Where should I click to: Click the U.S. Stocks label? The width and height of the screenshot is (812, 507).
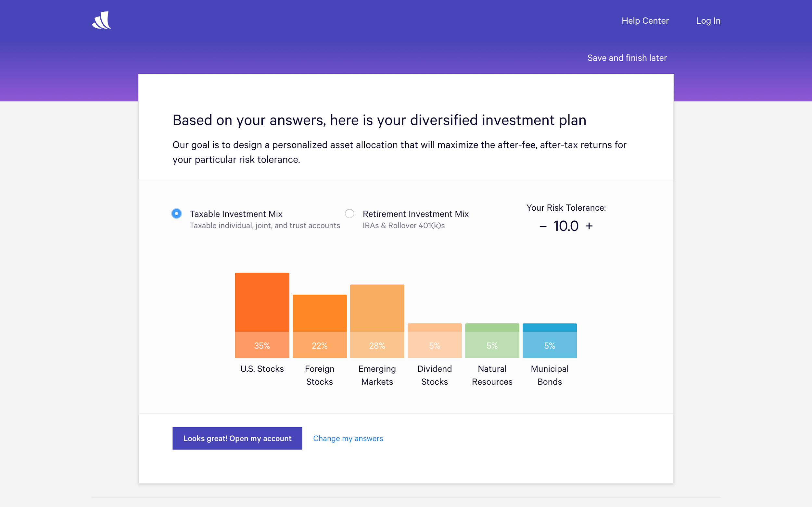pyautogui.click(x=262, y=369)
